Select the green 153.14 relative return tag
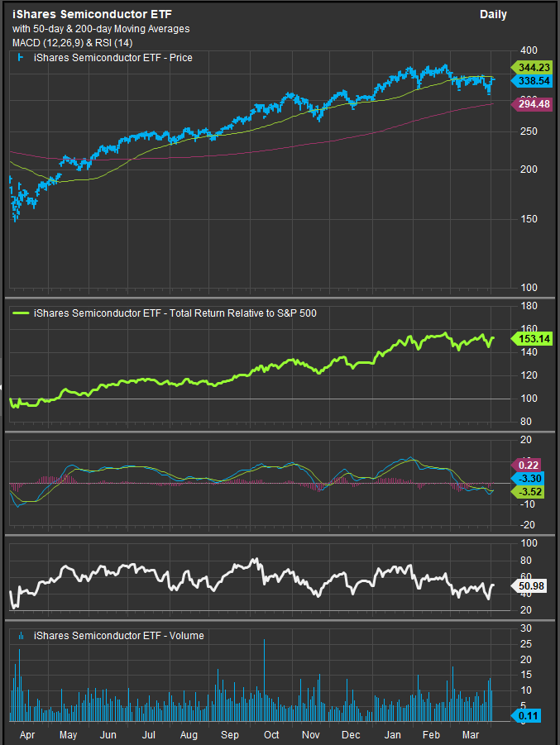The width and height of the screenshot is (560, 745). click(x=534, y=339)
